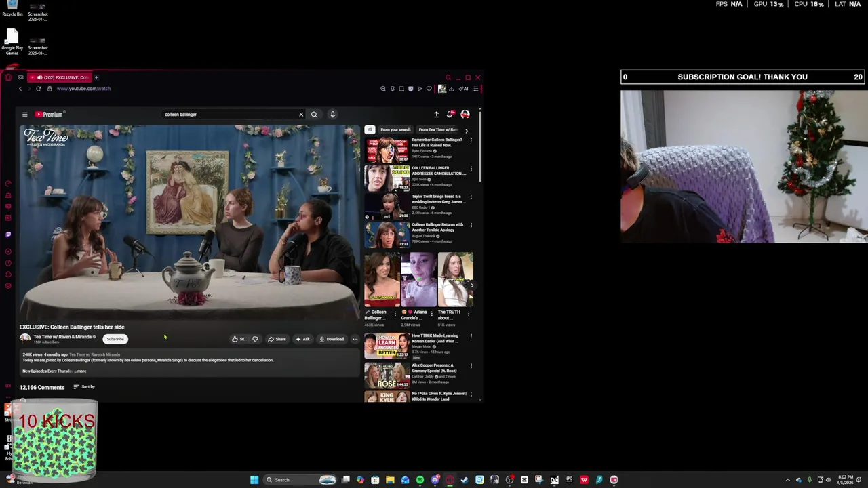This screenshot has width=868, height=488.
Task: Select the From Tea Time w/ Raven chip
Action: coord(438,129)
